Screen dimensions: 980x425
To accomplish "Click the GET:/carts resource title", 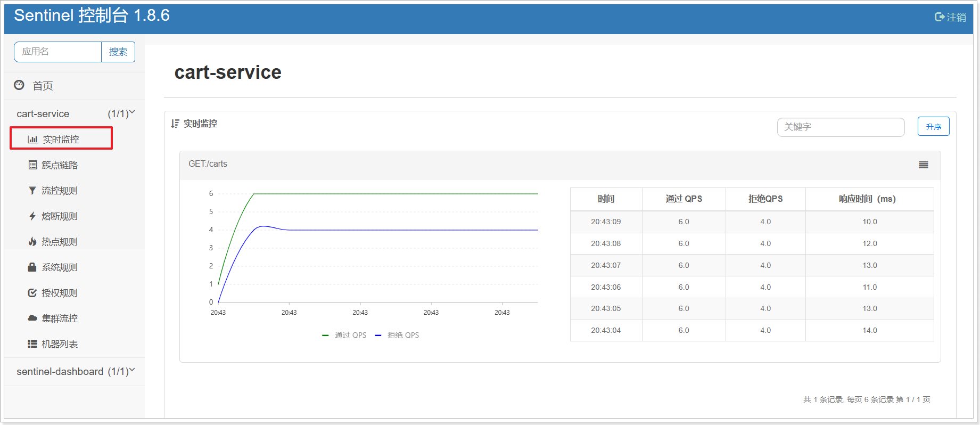I will 208,164.
